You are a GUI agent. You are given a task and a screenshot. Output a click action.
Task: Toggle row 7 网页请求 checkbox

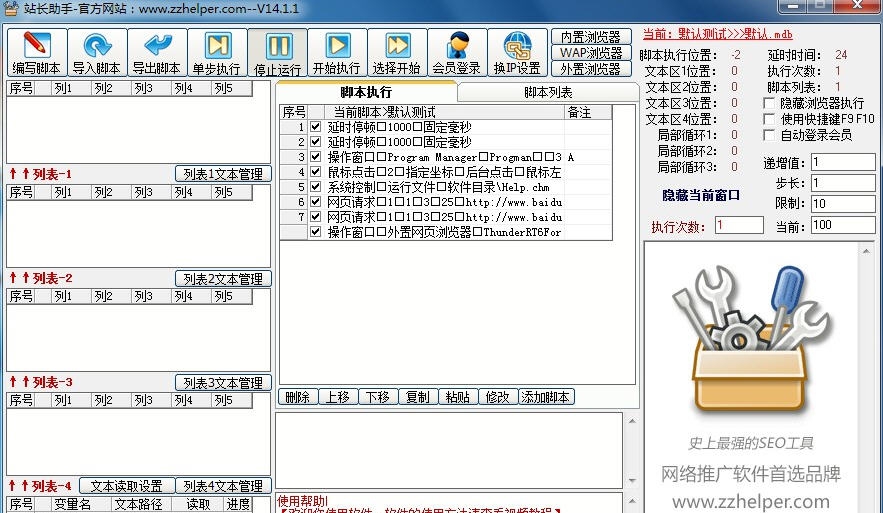pyautogui.click(x=315, y=216)
